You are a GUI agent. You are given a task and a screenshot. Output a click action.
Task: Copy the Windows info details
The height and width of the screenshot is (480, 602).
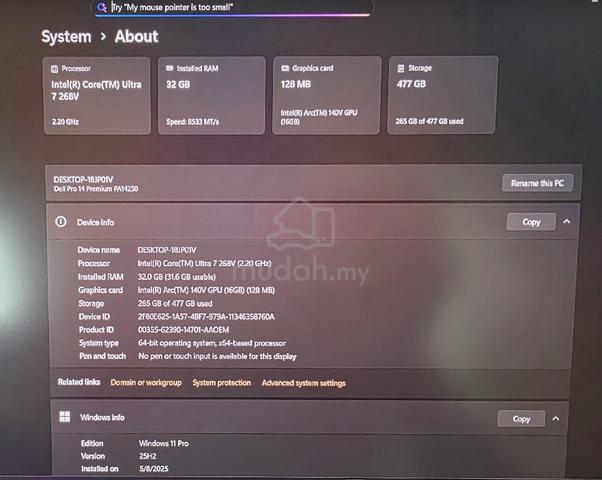coord(521,419)
